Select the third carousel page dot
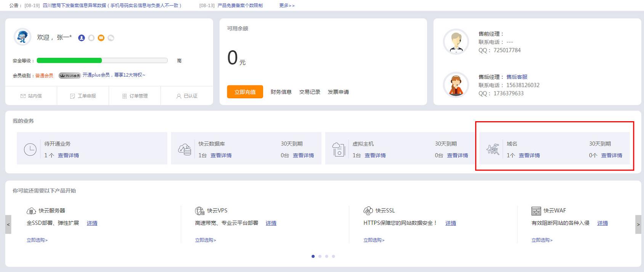The image size is (644, 272). click(x=327, y=256)
